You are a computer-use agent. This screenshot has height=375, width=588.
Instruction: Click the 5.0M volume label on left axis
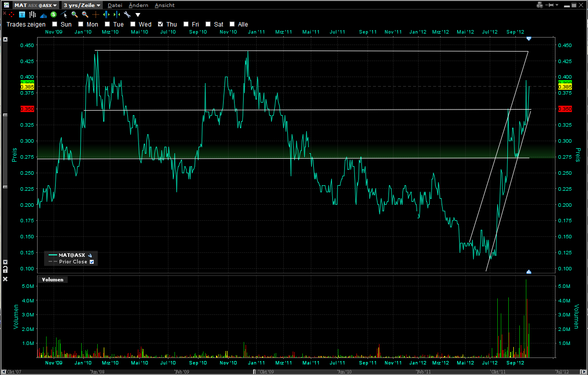point(28,286)
